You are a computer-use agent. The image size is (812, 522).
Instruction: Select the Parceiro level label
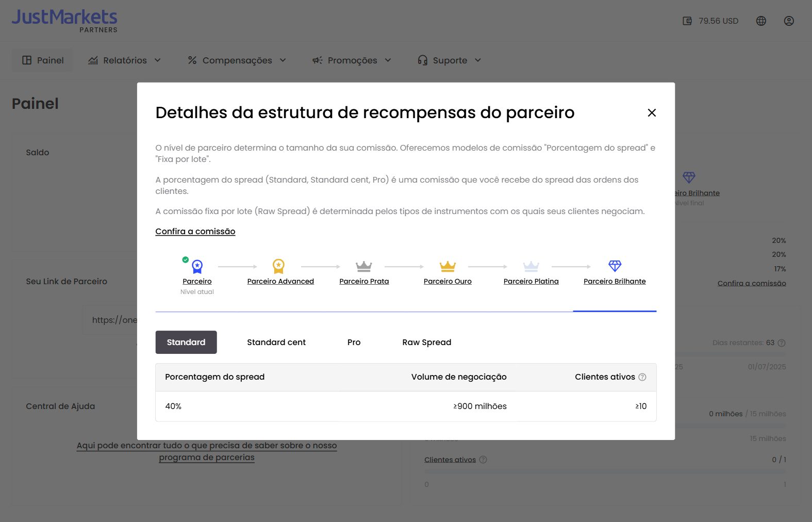(x=197, y=282)
